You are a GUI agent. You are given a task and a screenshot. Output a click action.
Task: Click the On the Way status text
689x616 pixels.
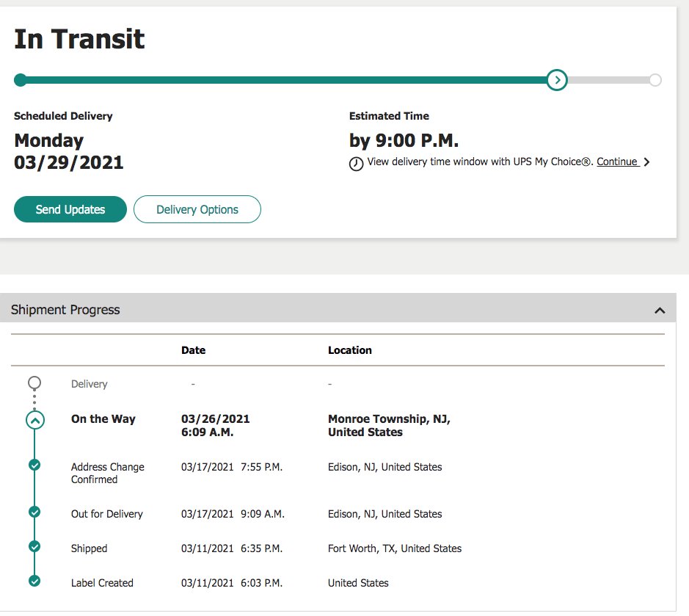pos(103,419)
